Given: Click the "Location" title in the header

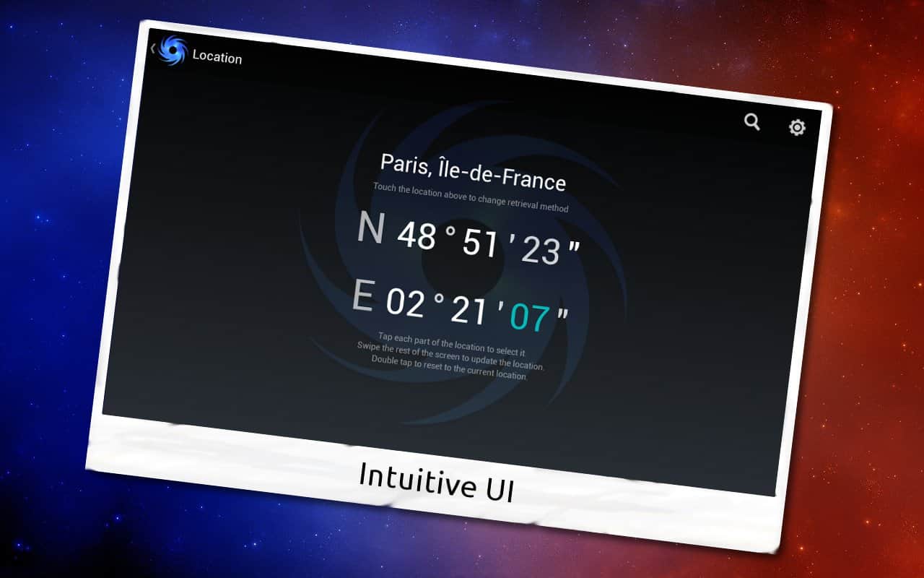Looking at the screenshot, I should click(217, 58).
